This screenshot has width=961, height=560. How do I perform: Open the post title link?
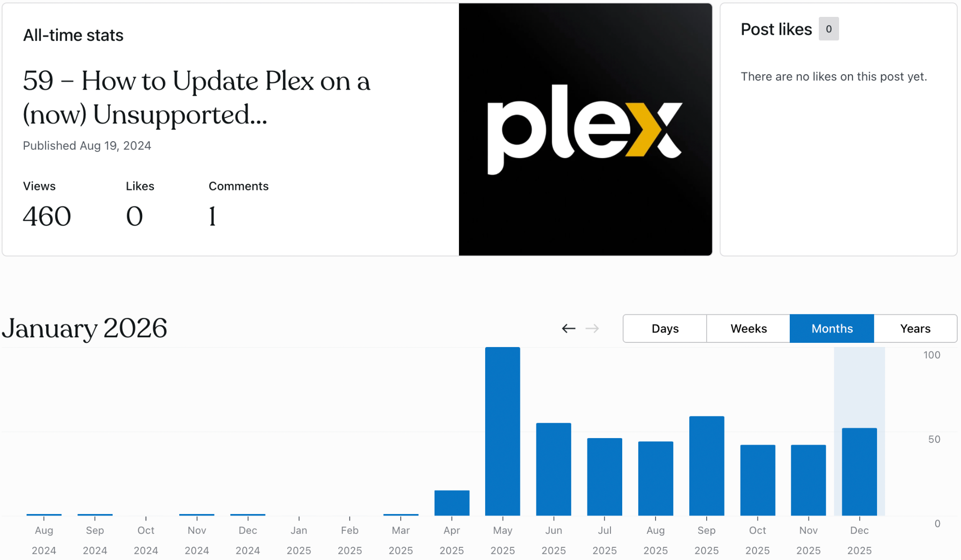197,97
